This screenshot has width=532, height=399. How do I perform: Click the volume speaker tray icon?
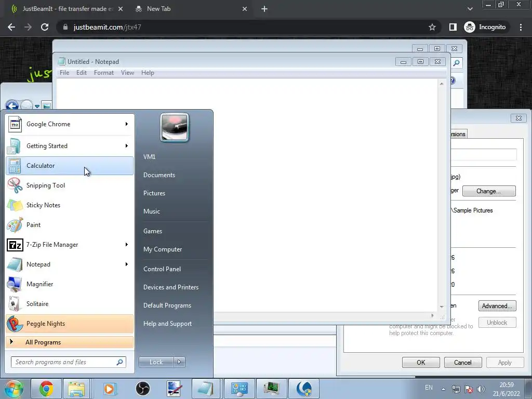click(x=481, y=389)
